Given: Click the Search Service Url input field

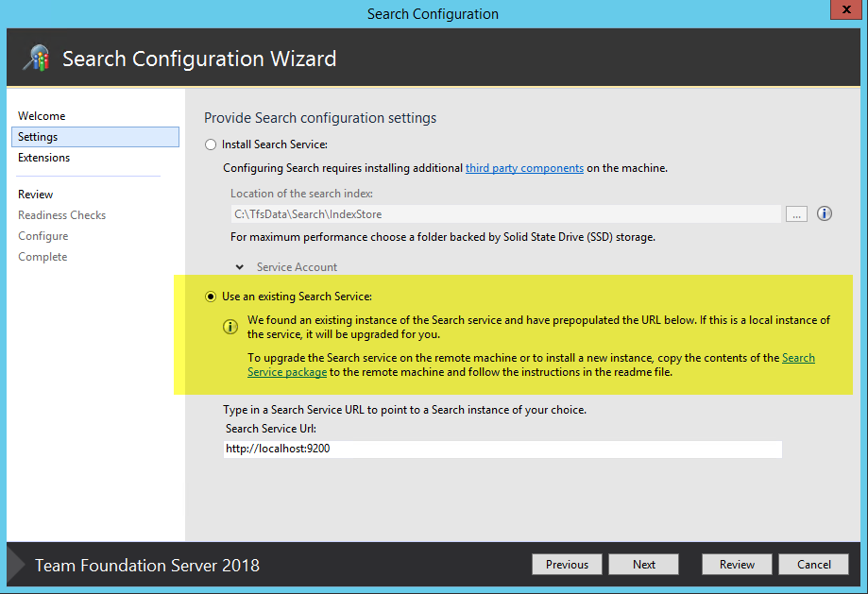Looking at the screenshot, I should 502,449.
